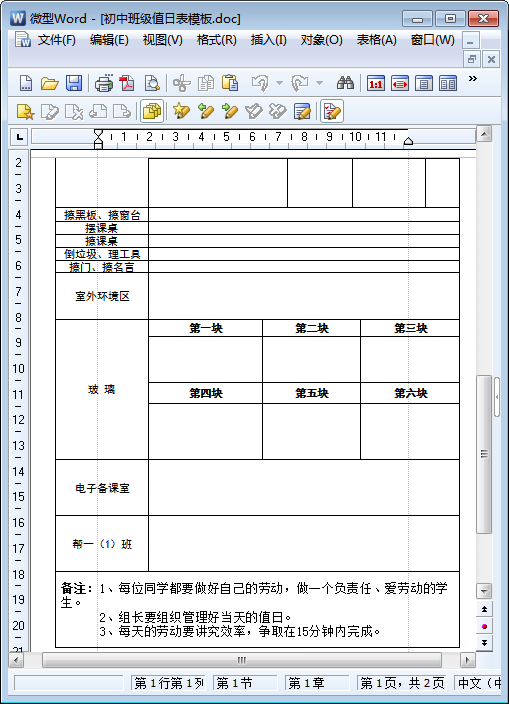Screen dimensions: 509x704
Task: Save the document using the floppy disk icon
Action: coord(74,83)
